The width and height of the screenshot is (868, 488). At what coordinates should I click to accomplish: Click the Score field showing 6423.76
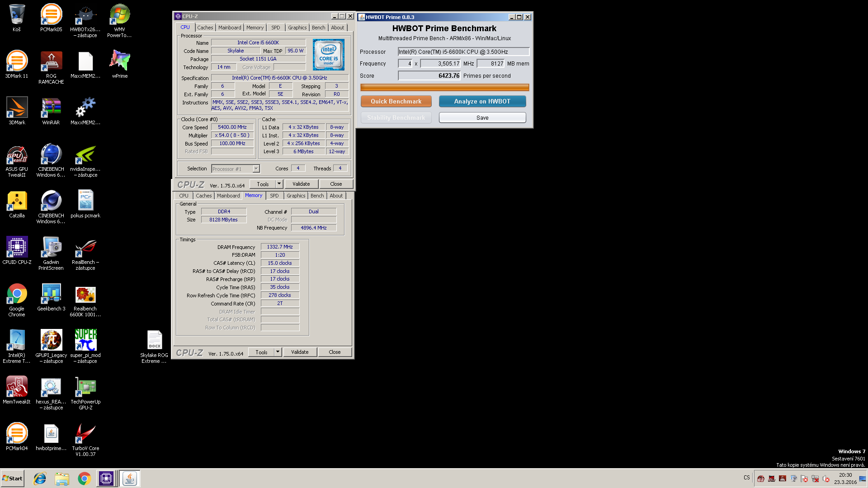pyautogui.click(x=429, y=76)
